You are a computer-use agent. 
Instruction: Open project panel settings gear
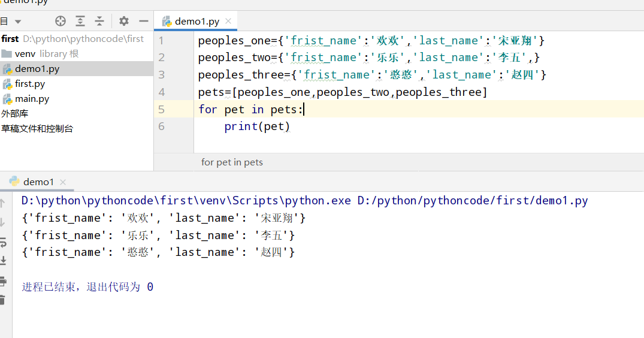click(x=123, y=21)
